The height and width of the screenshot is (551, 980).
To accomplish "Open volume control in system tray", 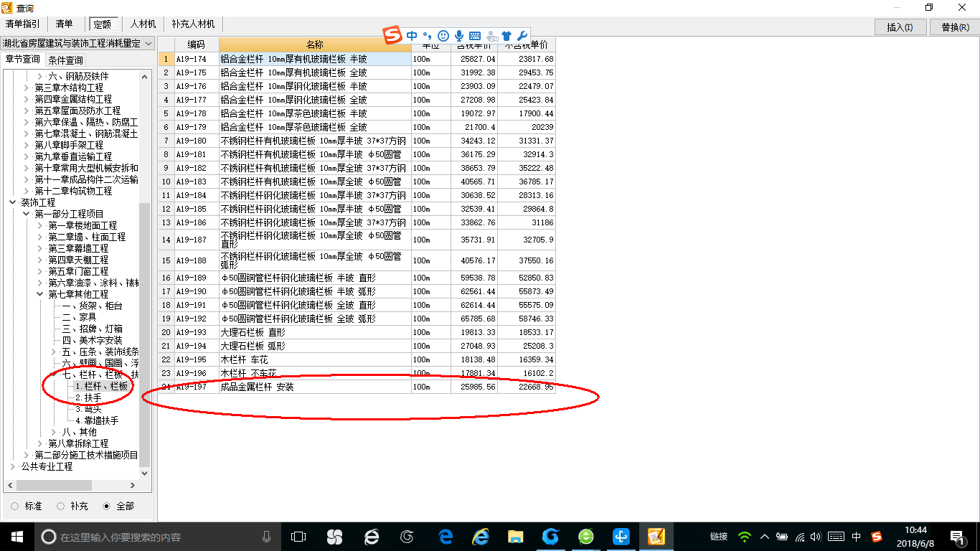I will coord(816,537).
